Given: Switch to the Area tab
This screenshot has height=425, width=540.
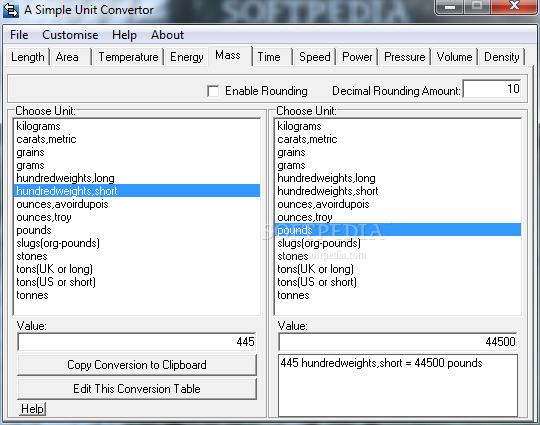Looking at the screenshot, I should click(x=70, y=57).
